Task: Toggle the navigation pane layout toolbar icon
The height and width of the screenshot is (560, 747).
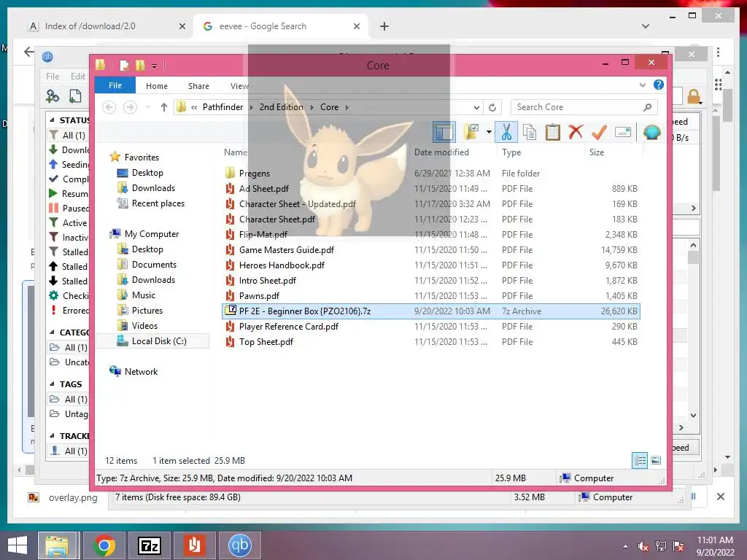Action: click(x=444, y=132)
